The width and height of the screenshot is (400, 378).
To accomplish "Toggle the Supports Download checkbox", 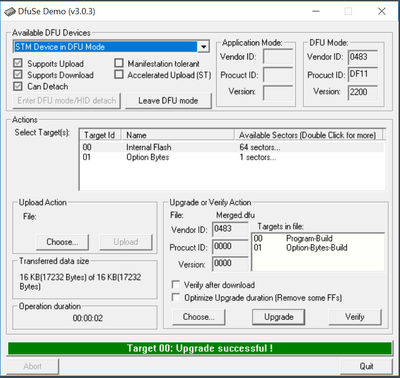I will (x=18, y=74).
